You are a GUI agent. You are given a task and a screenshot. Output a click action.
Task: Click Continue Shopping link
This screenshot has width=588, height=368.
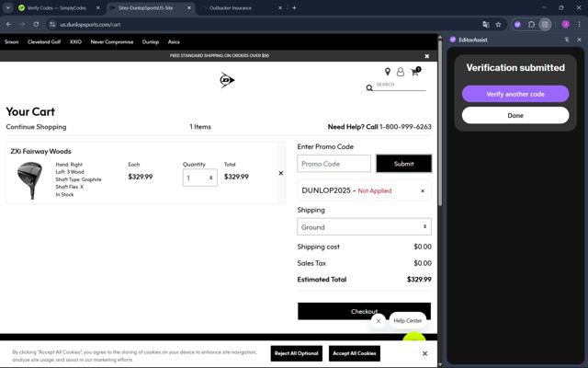pos(36,127)
